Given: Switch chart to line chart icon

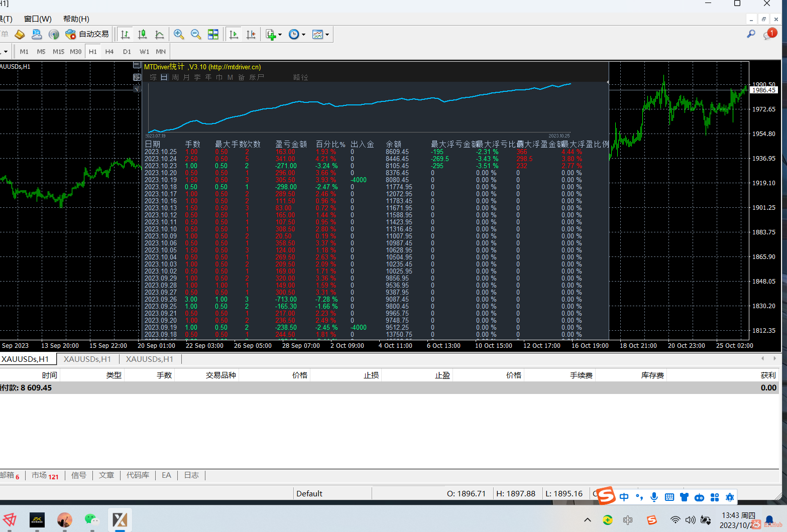Looking at the screenshot, I should coord(160,34).
